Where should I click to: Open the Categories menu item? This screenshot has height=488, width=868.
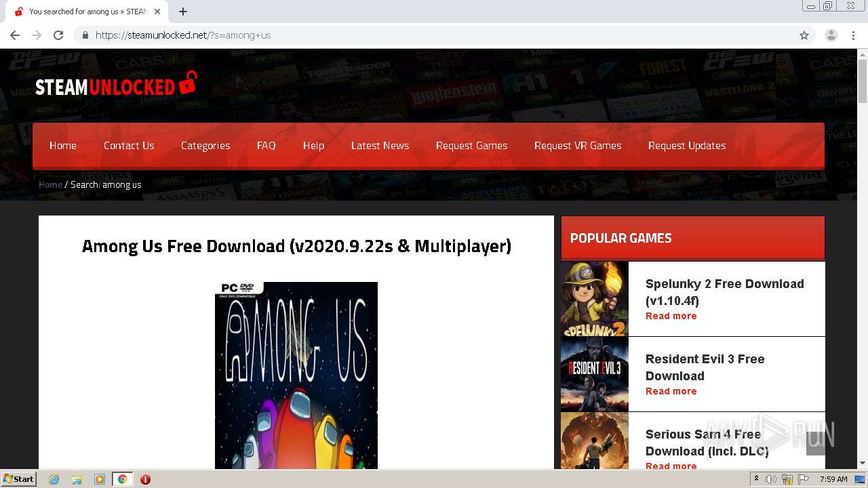[205, 146]
